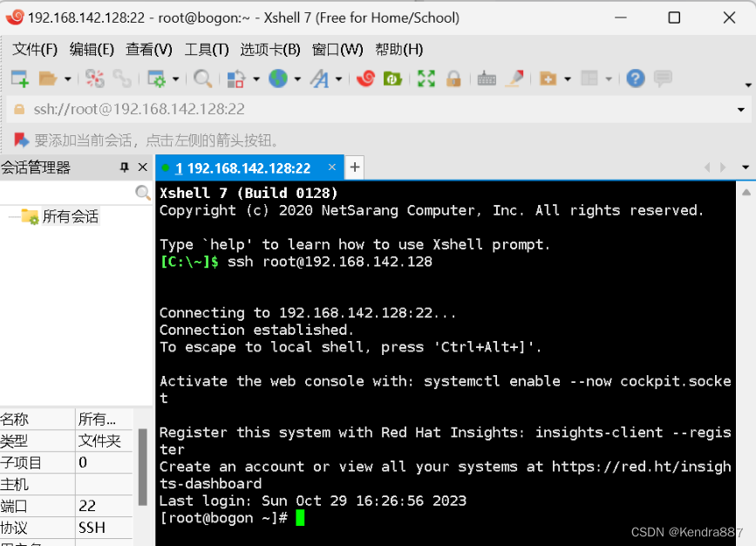Expand toolbar overflow options arrow
Viewport: 756px width, 546px height.
(748, 85)
